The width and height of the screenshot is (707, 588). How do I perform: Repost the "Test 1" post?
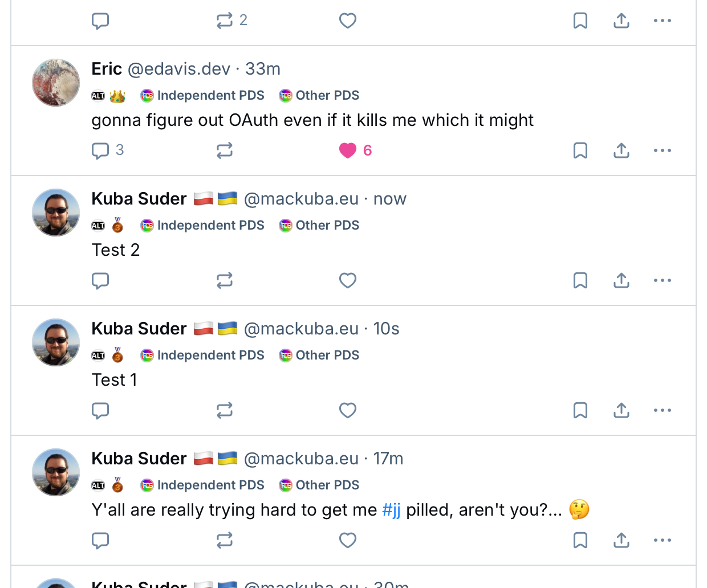click(x=225, y=410)
